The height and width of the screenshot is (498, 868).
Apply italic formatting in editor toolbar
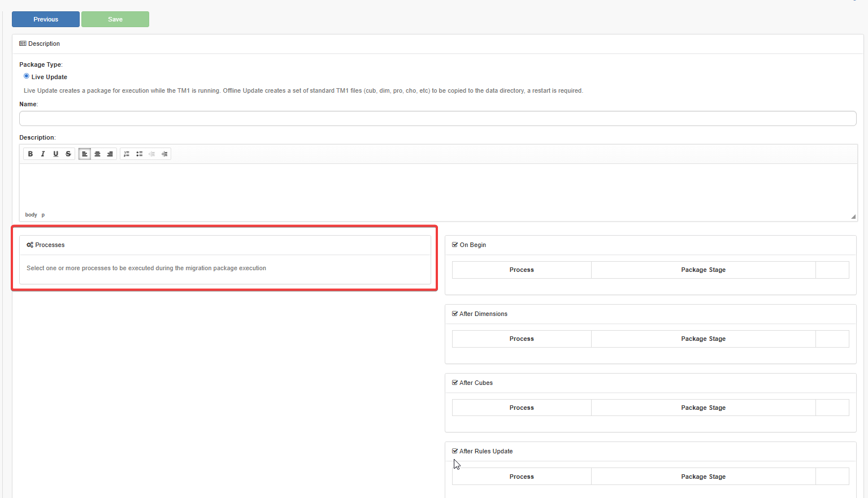click(x=43, y=154)
